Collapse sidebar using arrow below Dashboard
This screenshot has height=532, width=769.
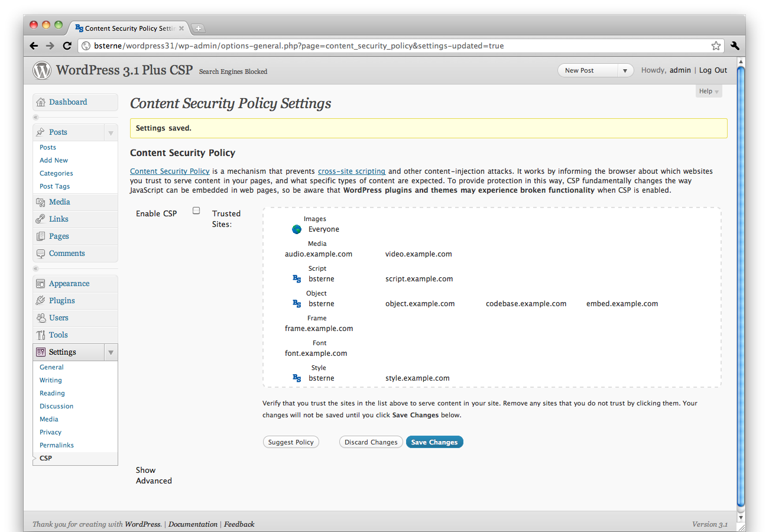coord(35,117)
